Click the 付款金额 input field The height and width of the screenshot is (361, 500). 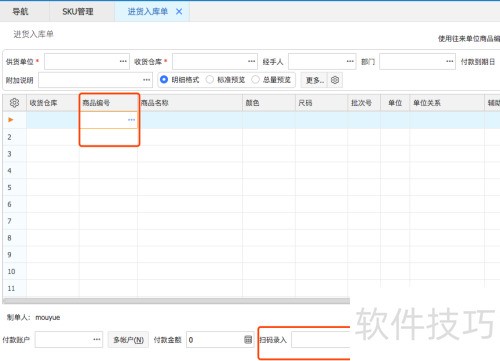click(x=220, y=340)
